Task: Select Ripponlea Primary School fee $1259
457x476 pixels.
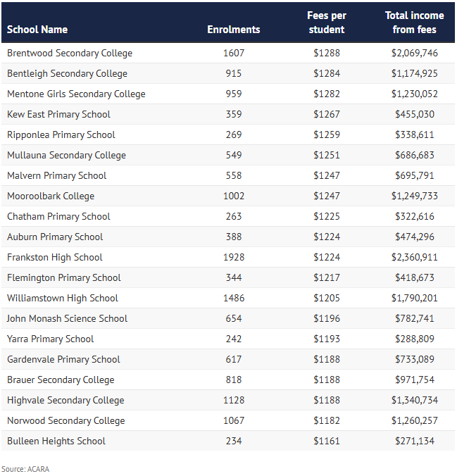Action: 327,134
